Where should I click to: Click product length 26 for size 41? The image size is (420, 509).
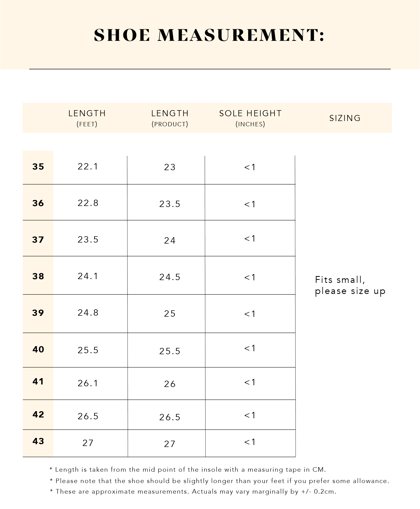pyautogui.click(x=170, y=384)
